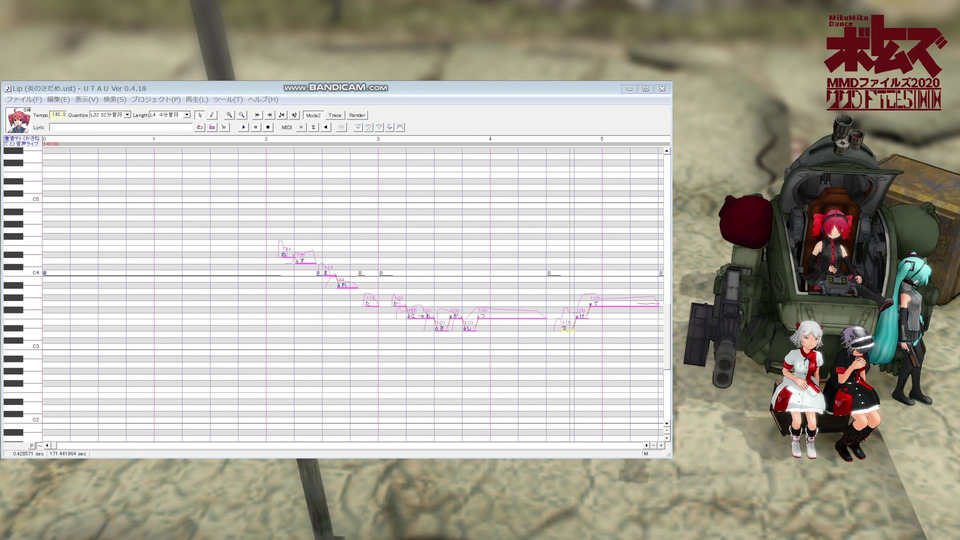Click the first envelope tool icon
The image size is (960, 540).
(x=358, y=127)
